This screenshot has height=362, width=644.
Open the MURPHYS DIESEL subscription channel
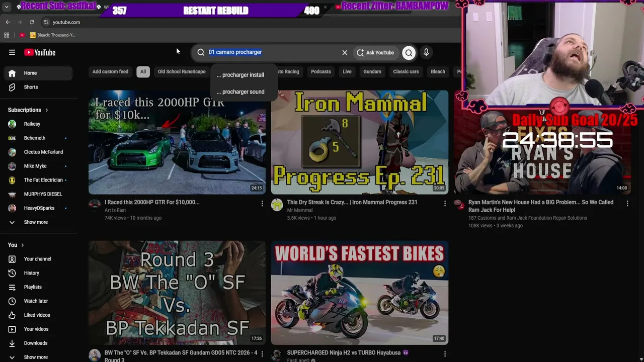[x=39, y=194]
